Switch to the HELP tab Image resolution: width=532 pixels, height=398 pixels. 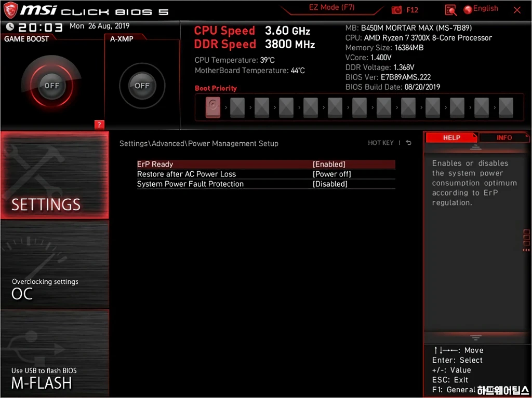pyautogui.click(x=451, y=138)
